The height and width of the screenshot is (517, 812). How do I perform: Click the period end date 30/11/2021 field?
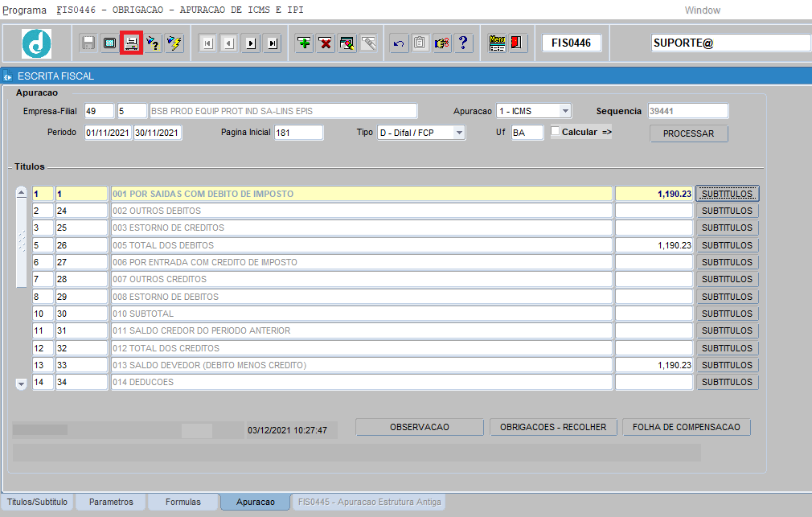(x=158, y=133)
